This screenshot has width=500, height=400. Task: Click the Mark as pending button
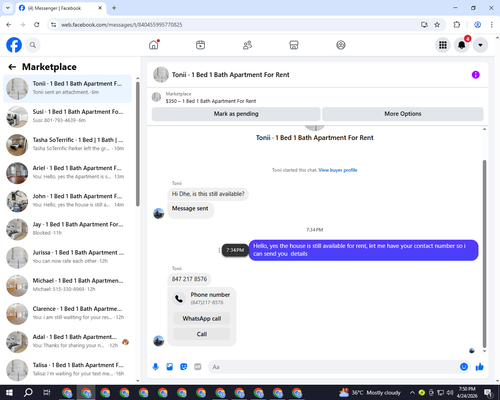(x=236, y=114)
